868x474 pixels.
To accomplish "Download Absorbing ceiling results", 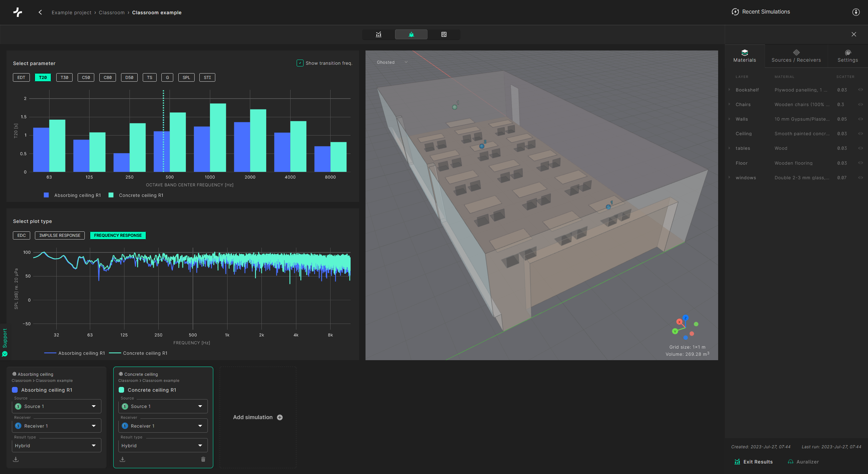I will coord(16,459).
